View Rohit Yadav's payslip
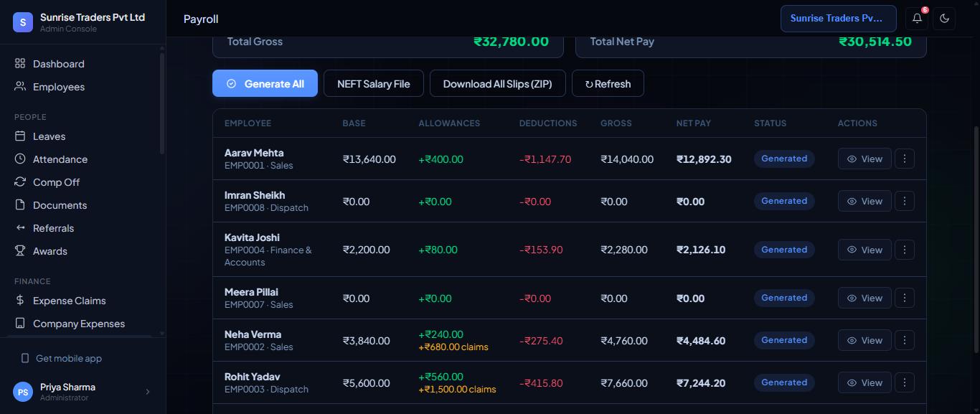The image size is (980, 414). click(864, 382)
